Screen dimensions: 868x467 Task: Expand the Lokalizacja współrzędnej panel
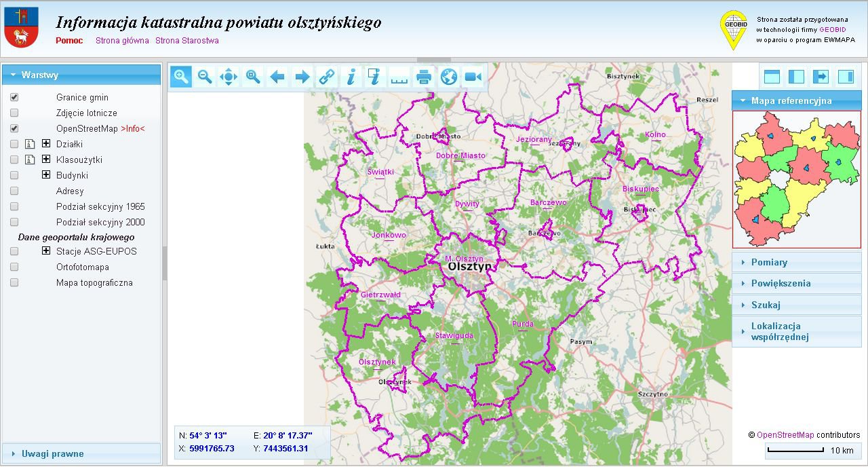(x=796, y=332)
